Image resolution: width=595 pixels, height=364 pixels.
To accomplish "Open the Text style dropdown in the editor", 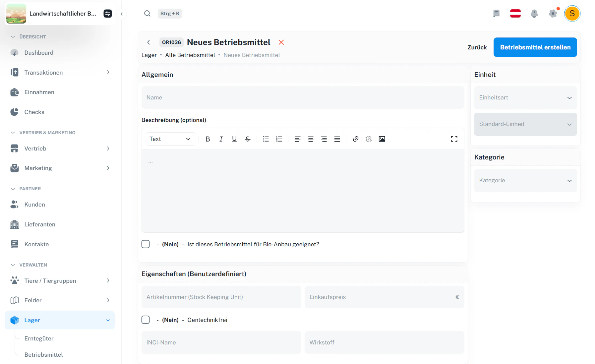I will tap(170, 139).
